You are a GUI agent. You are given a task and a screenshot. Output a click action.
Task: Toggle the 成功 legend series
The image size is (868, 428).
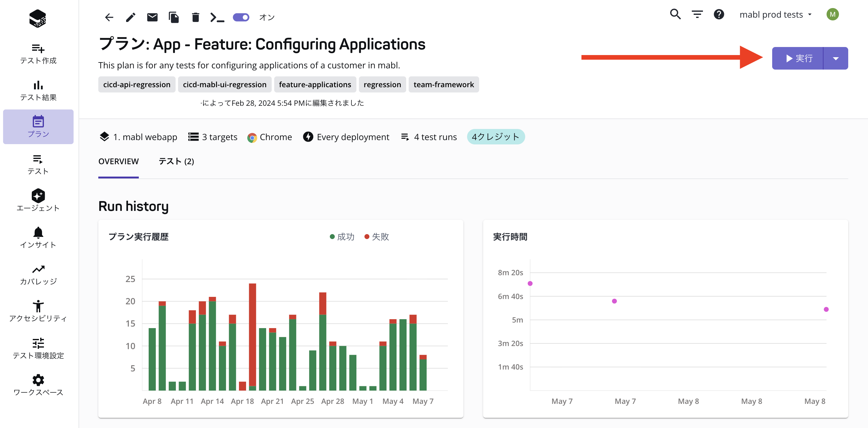342,237
